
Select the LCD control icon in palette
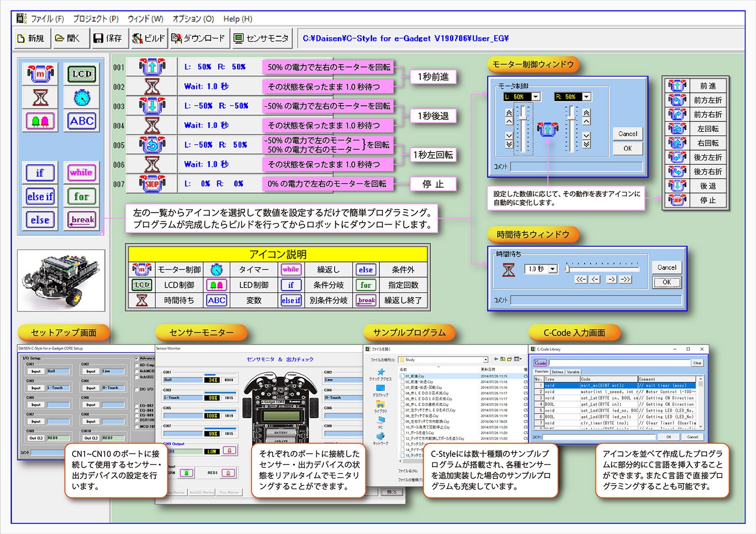pos(82,74)
